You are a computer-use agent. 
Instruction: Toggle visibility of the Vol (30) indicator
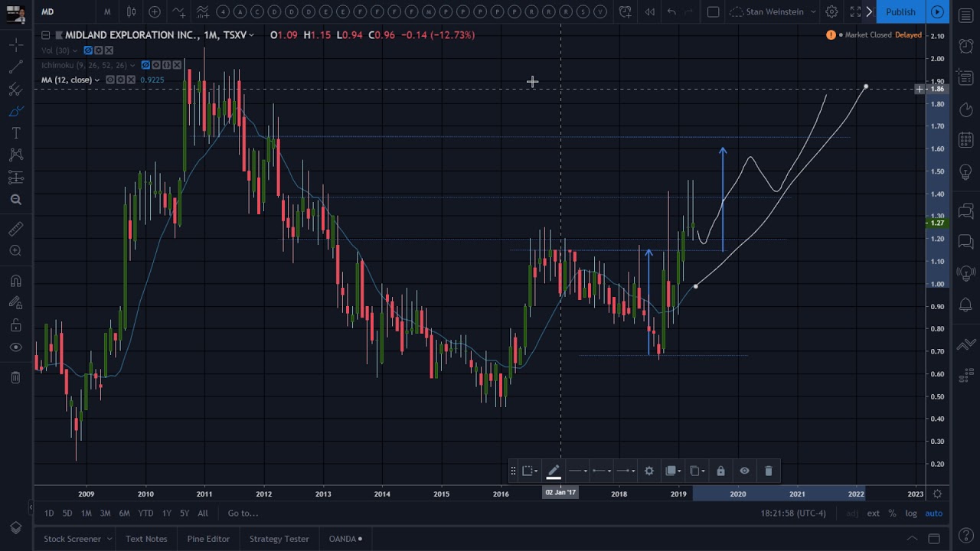tap(87, 51)
